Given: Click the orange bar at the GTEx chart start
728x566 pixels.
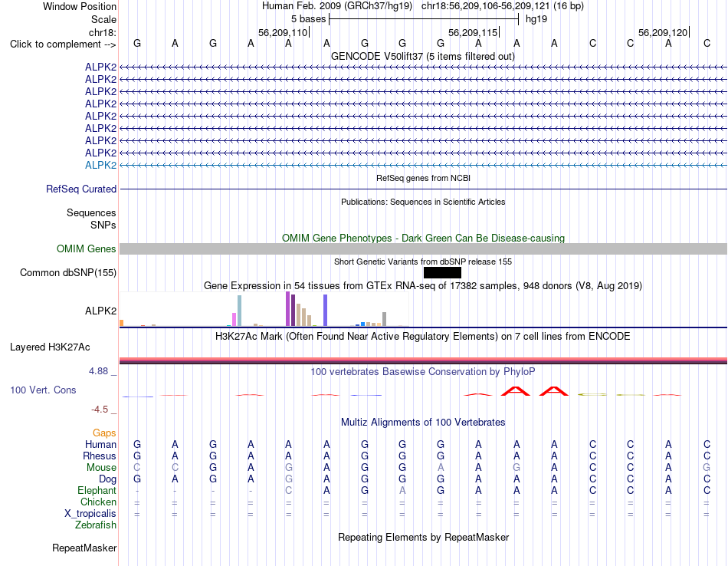Looking at the screenshot, I should [x=122, y=323].
